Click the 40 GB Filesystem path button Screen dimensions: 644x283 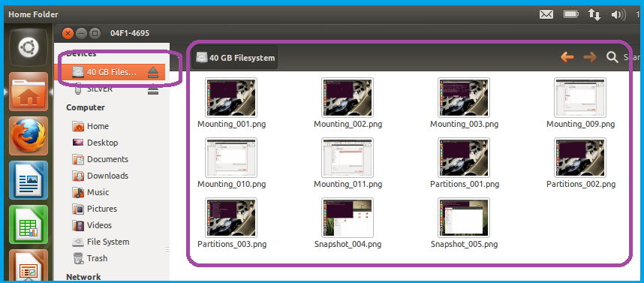(235, 58)
